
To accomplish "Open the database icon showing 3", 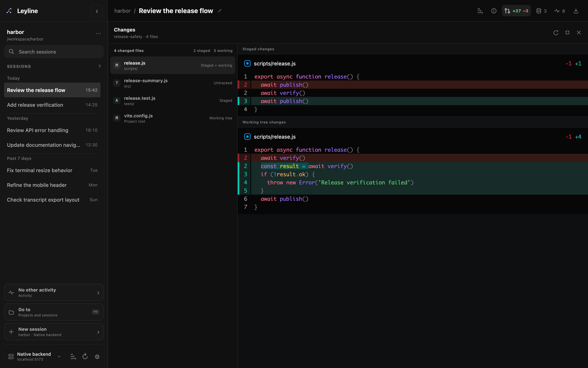I will 541,11.
